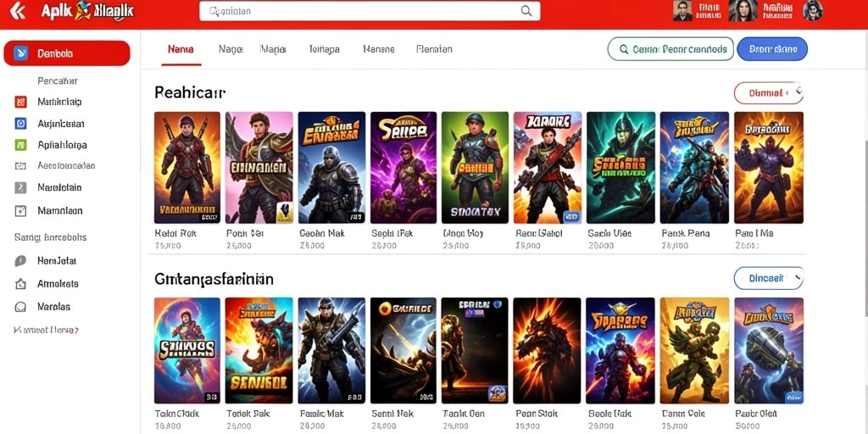The height and width of the screenshot is (434, 868).
Task: Switch to the Mapa tab
Action: [273, 49]
